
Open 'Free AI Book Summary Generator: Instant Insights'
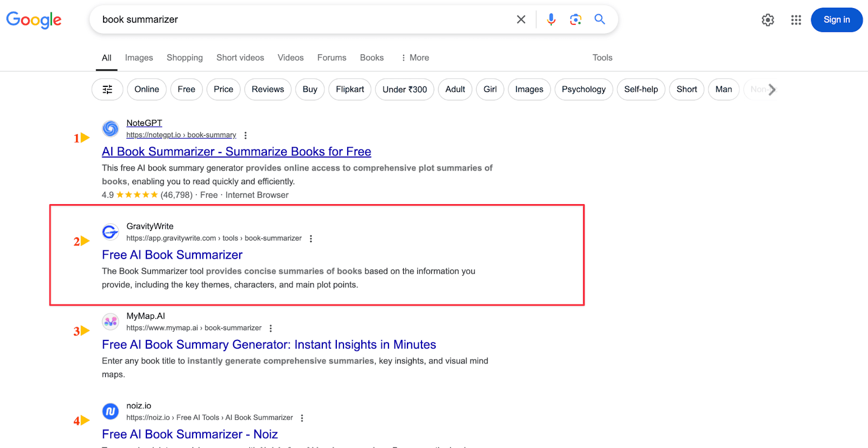tap(269, 344)
